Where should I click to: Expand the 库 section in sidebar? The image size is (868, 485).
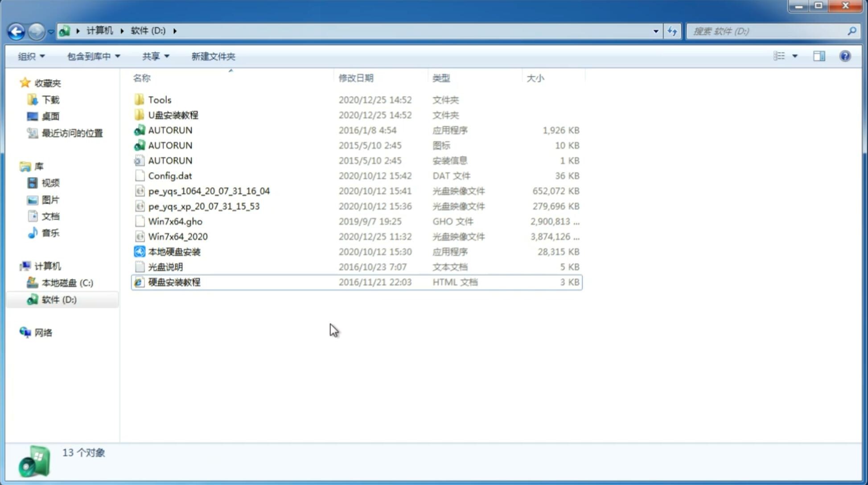(x=16, y=166)
